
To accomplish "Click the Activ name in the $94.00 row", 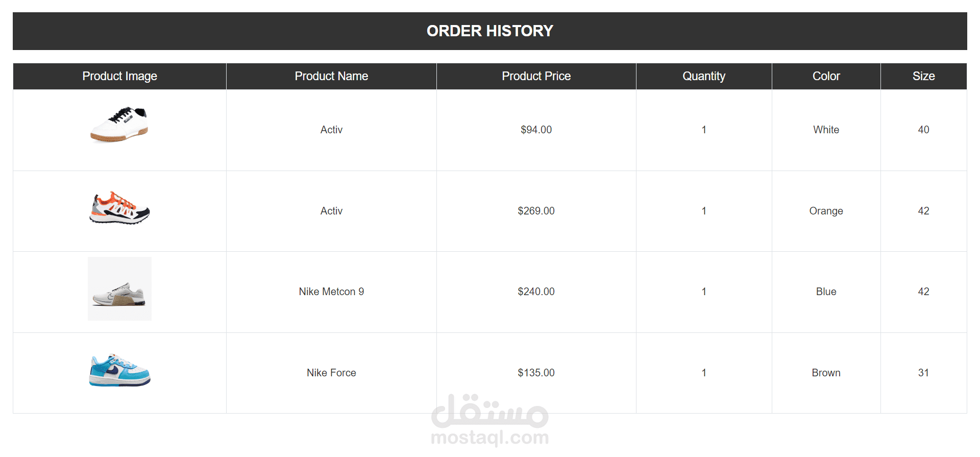I will (x=331, y=130).
